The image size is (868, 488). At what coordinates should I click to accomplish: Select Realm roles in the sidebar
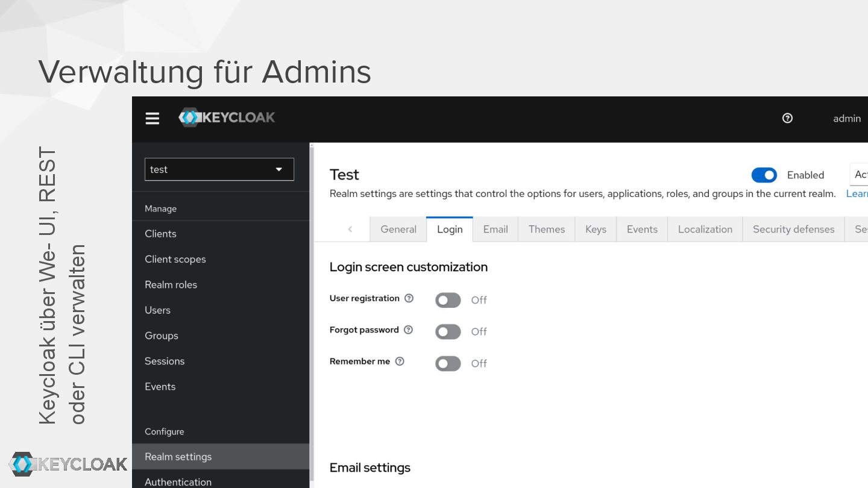coord(171,284)
